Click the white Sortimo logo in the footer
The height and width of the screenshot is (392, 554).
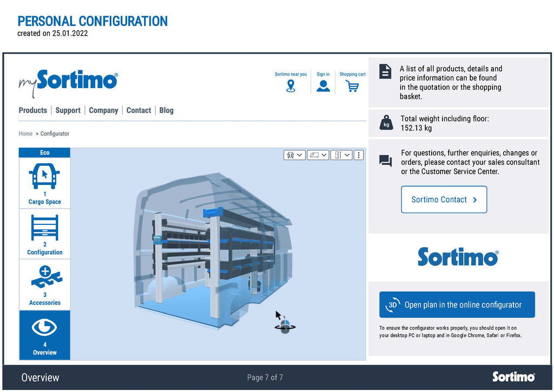click(x=514, y=377)
